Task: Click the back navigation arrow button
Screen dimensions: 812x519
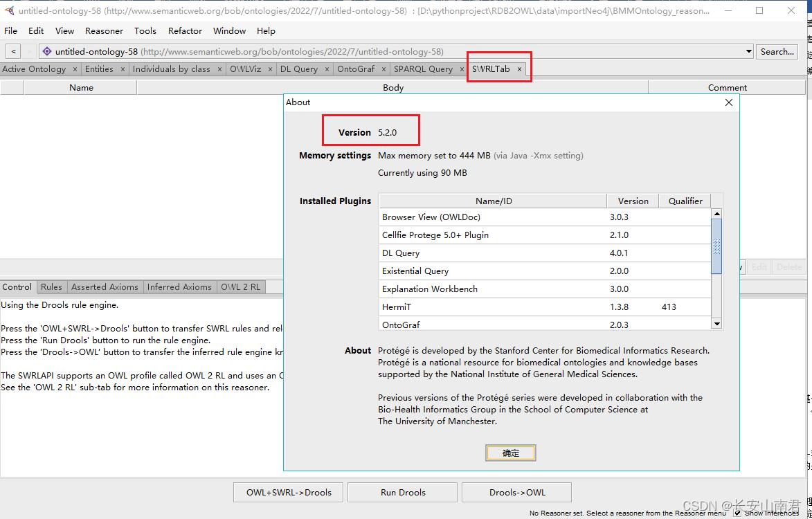Action: (x=13, y=51)
